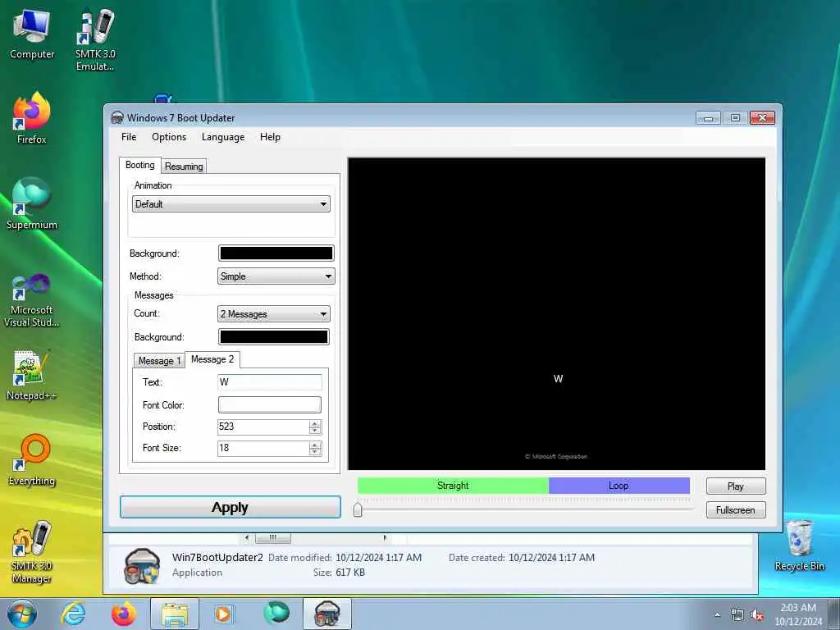840x630 pixels.
Task: Click the Position value field
Action: click(x=263, y=427)
